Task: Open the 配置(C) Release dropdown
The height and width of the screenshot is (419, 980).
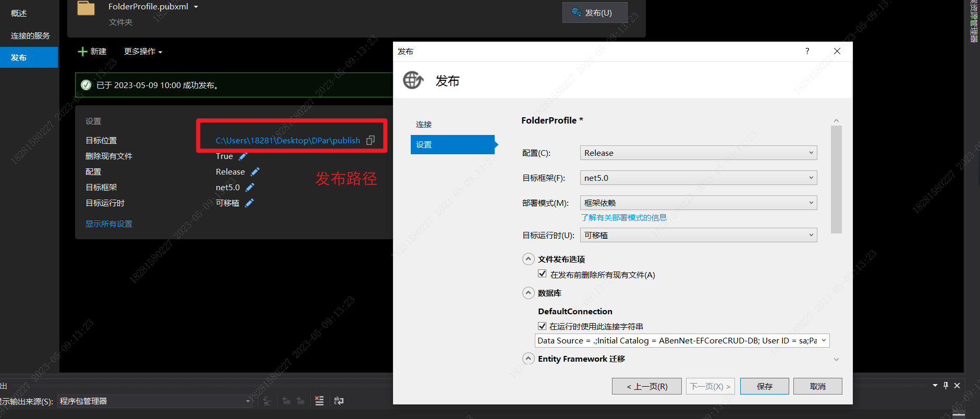Action: pos(699,153)
